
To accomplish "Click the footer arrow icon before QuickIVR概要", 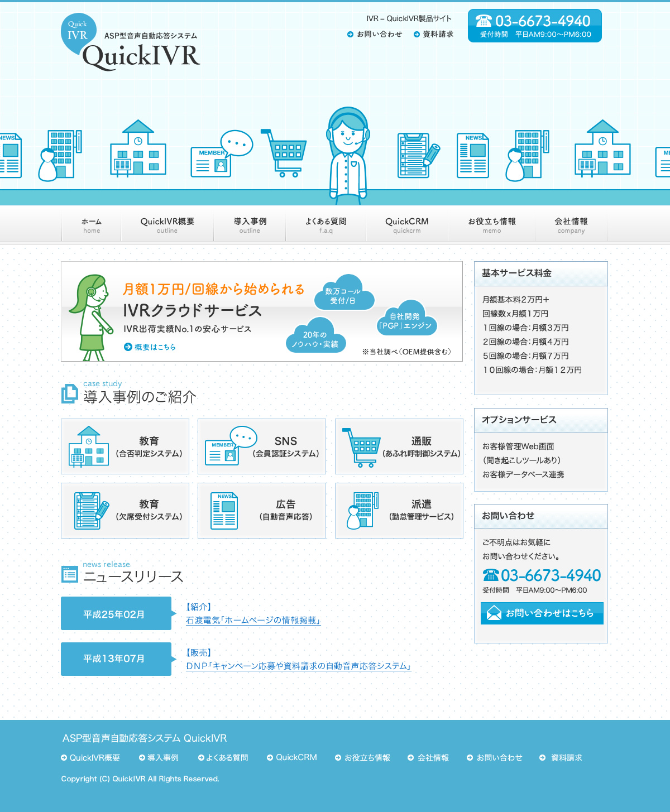I will coord(64,758).
